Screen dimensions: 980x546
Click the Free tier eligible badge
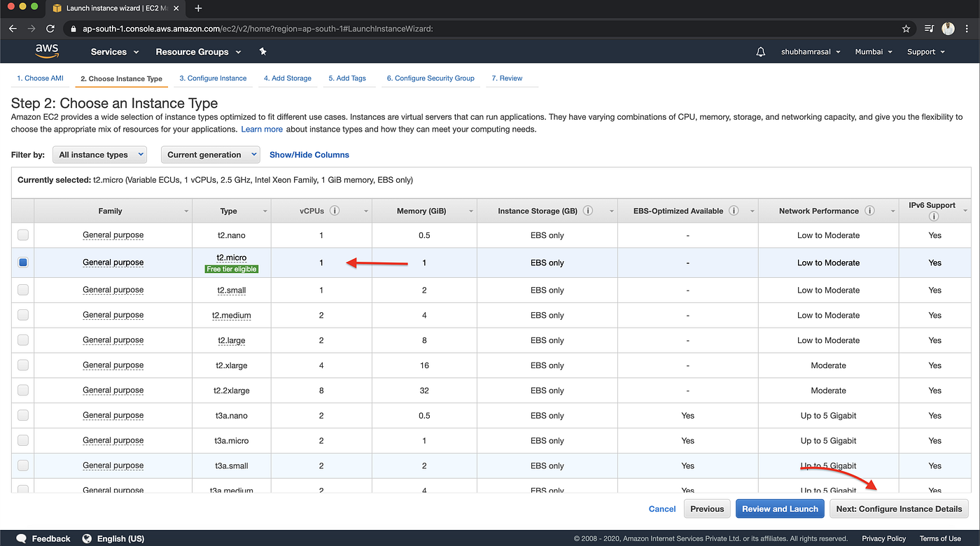232,269
